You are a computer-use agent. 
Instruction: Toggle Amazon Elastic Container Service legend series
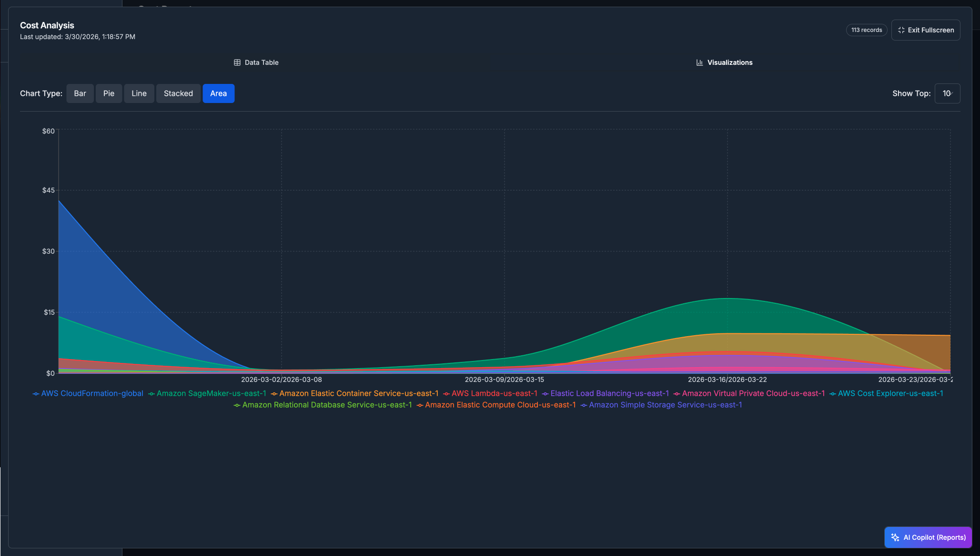[358, 393]
